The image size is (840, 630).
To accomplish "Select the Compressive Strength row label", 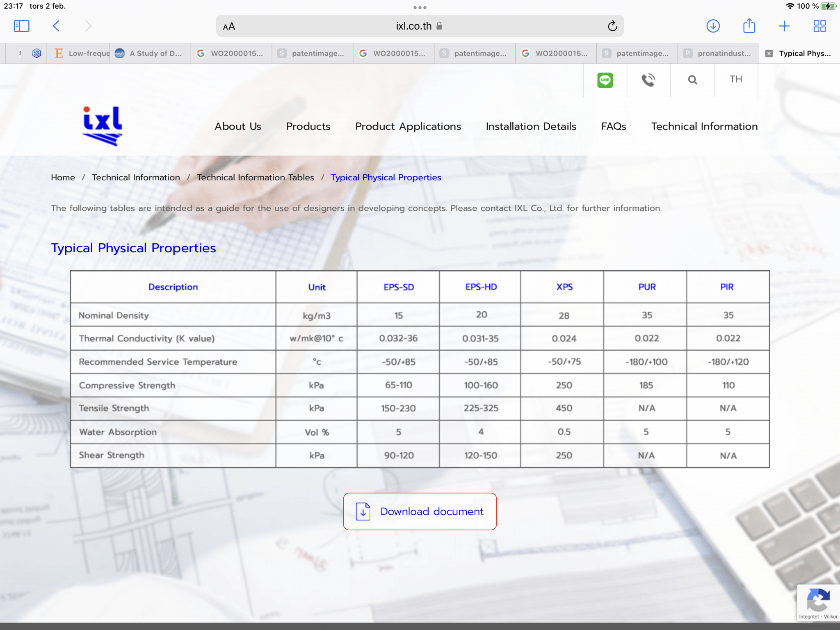I will (127, 386).
